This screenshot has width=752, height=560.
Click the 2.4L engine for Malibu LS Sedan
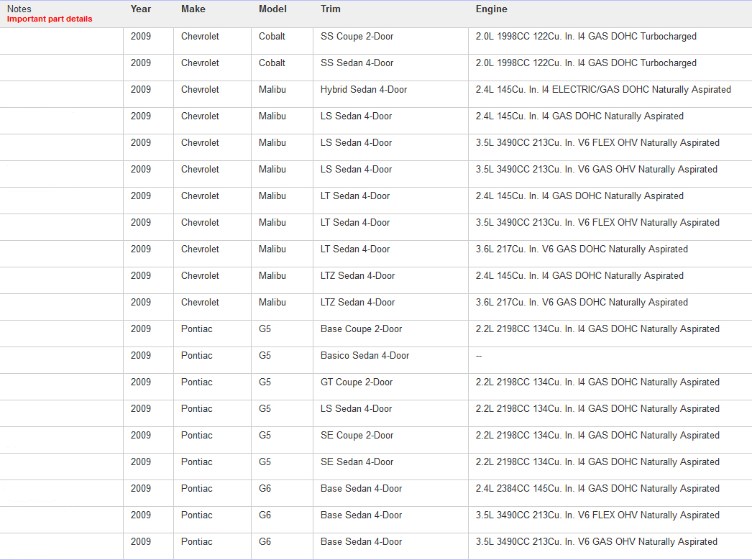[x=579, y=116]
